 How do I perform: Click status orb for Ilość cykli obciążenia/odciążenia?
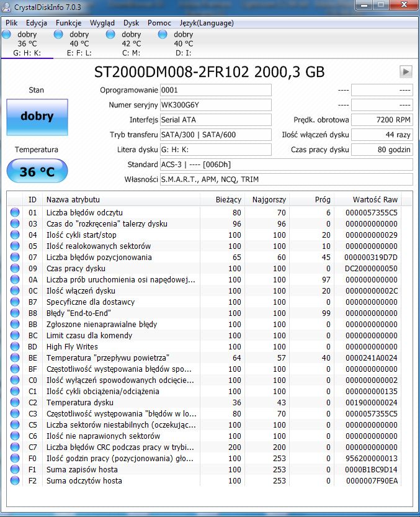click(15, 392)
